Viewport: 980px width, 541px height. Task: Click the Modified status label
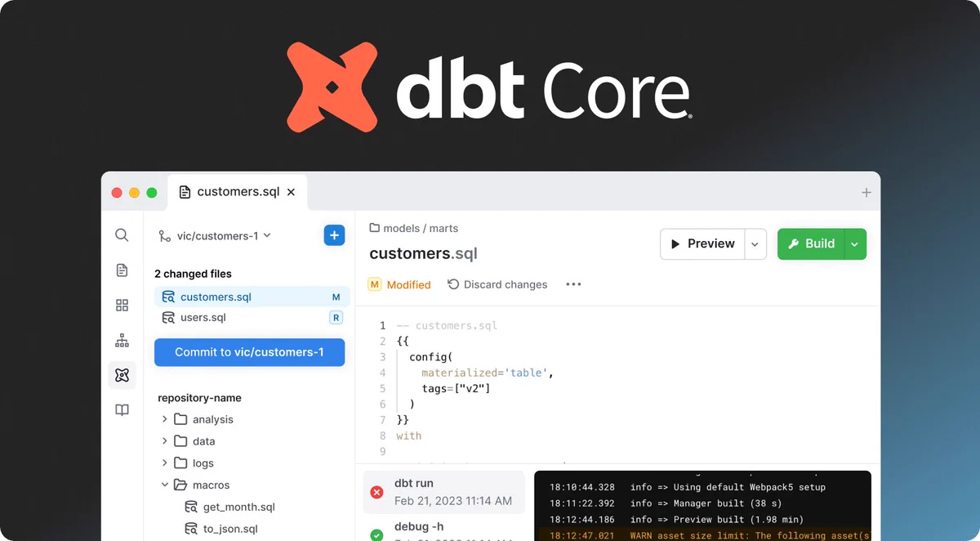tap(399, 284)
